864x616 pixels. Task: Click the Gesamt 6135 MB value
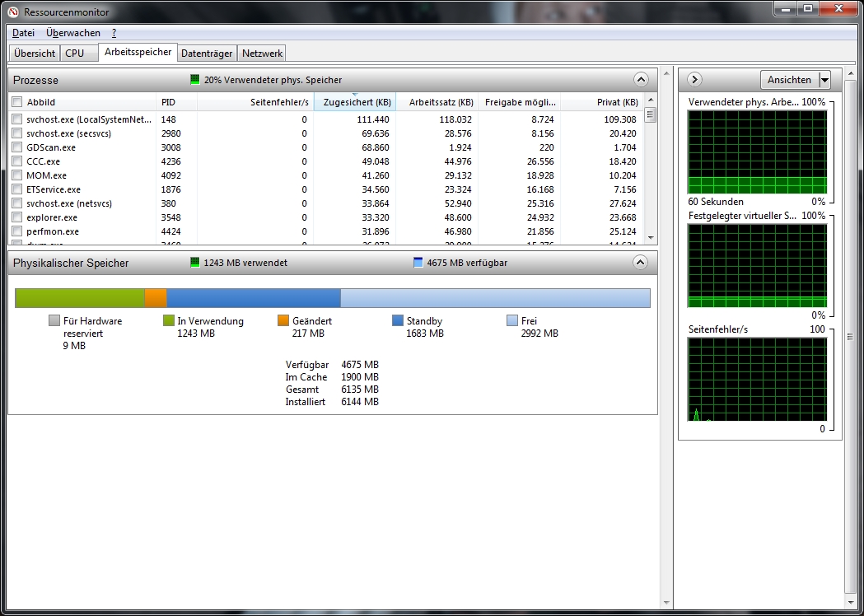[x=360, y=389]
